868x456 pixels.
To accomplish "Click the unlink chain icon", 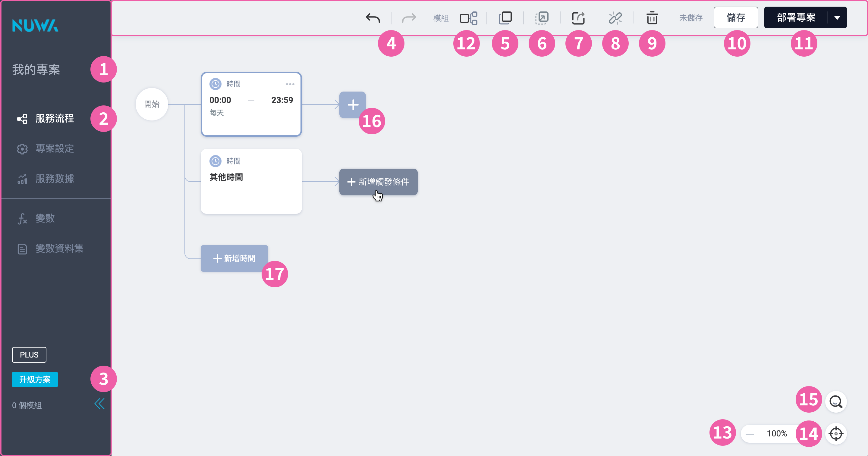I will pyautogui.click(x=615, y=18).
